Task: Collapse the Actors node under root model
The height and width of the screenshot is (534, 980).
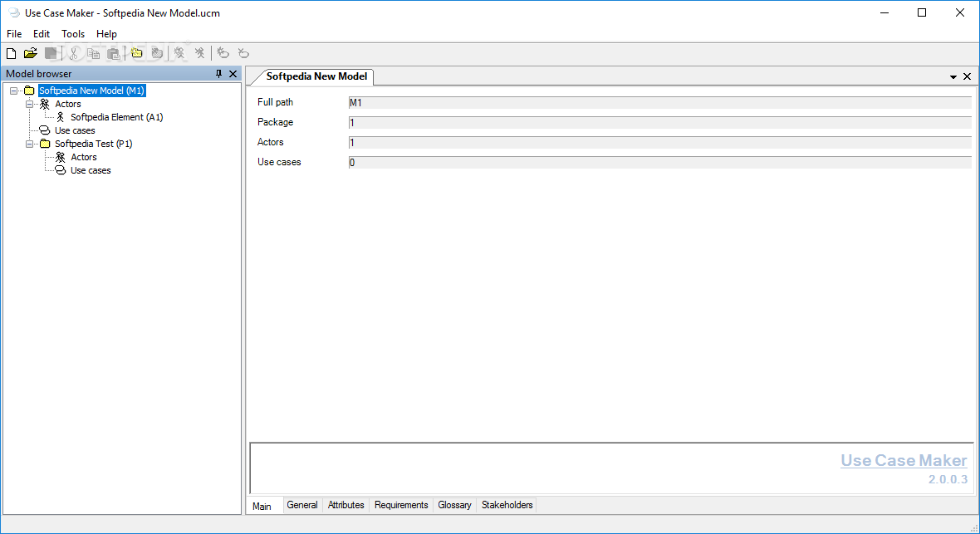Action: point(29,104)
